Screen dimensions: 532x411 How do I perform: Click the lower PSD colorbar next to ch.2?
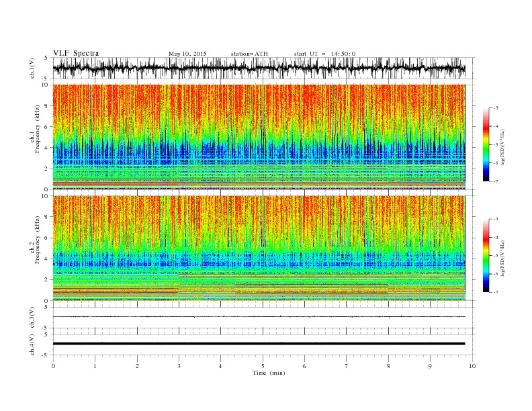(x=486, y=255)
